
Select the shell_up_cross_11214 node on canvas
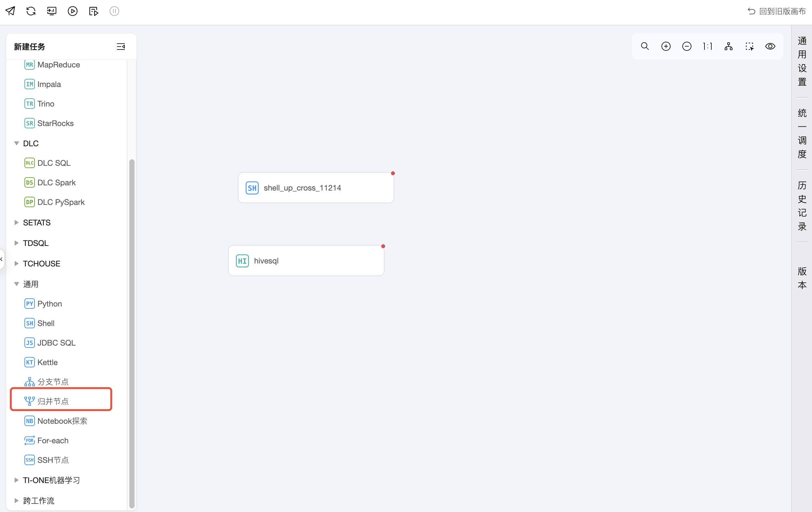tap(316, 188)
